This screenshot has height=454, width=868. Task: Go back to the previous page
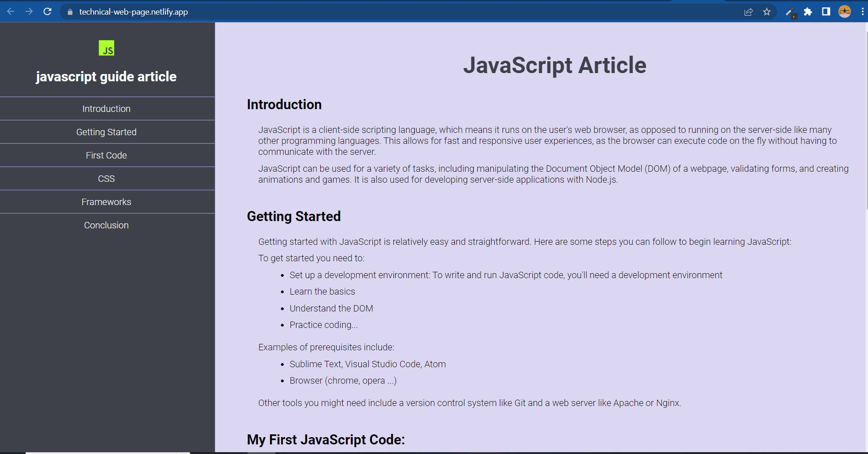tap(11, 11)
